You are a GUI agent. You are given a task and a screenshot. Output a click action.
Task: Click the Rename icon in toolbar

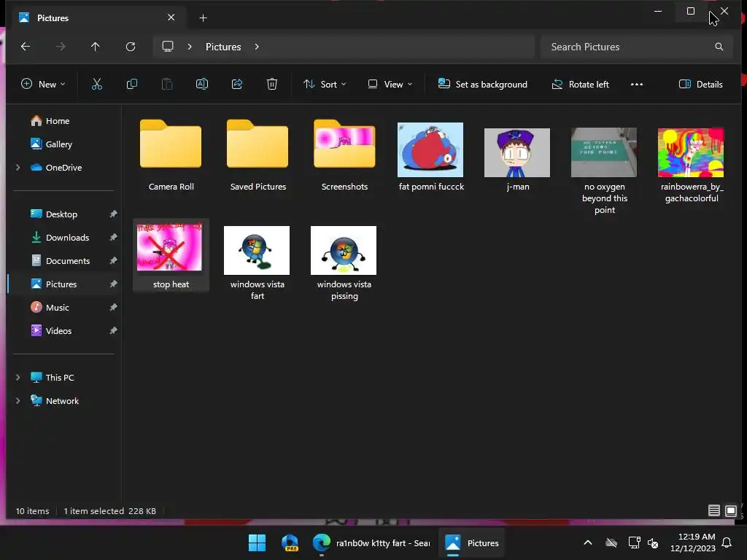[x=202, y=85]
